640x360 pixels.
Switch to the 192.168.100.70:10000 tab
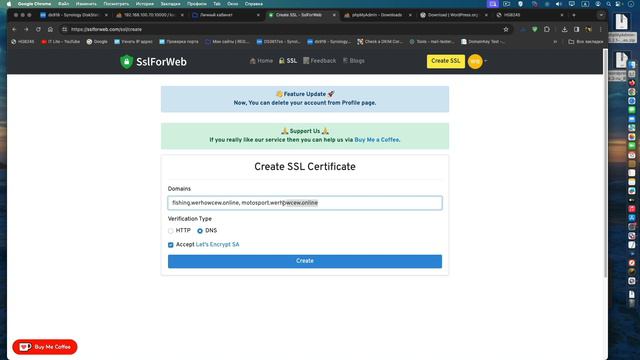coord(149,15)
